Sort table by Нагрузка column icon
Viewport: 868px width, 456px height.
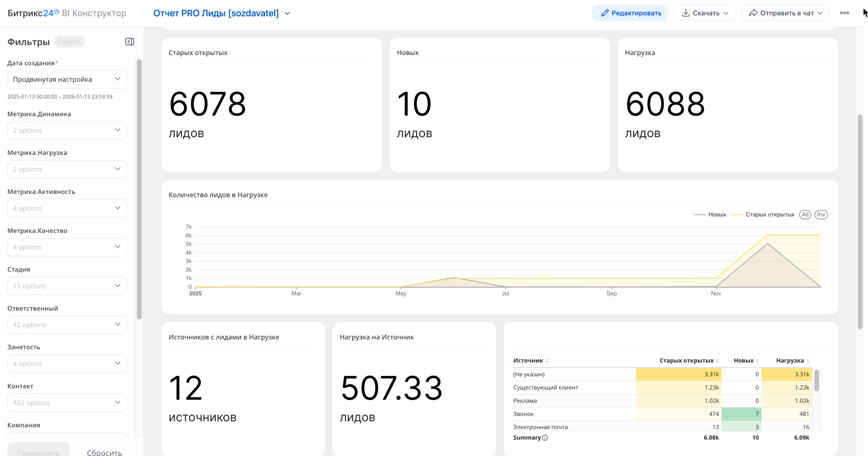(x=808, y=361)
